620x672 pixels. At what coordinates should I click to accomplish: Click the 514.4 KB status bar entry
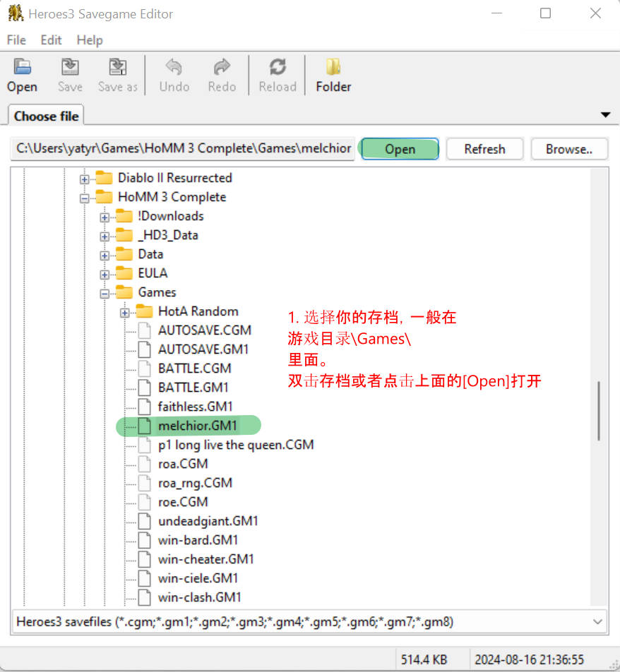(x=424, y=659)
